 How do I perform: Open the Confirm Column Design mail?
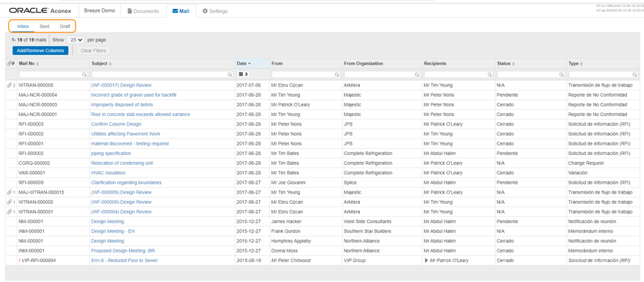[116, 124]
